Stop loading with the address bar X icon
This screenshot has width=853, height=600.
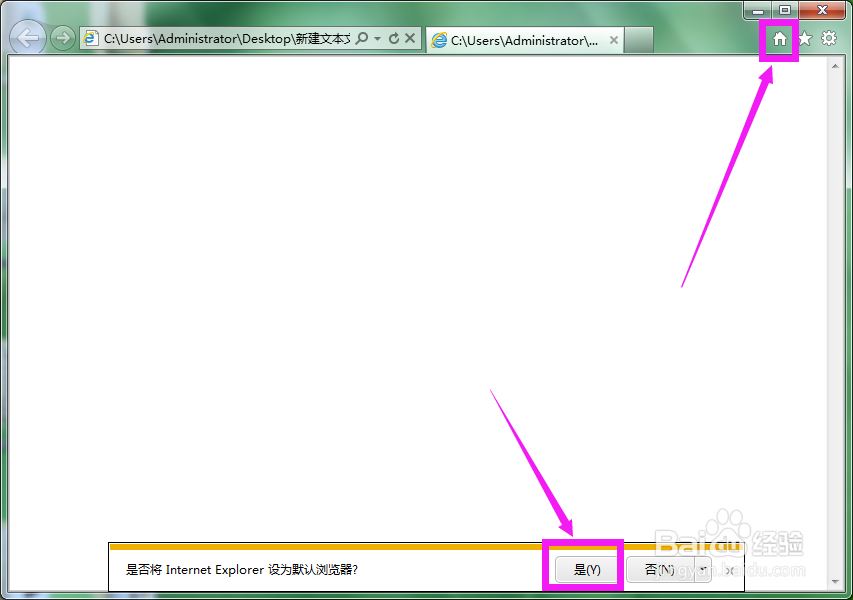tap(410, 38)
